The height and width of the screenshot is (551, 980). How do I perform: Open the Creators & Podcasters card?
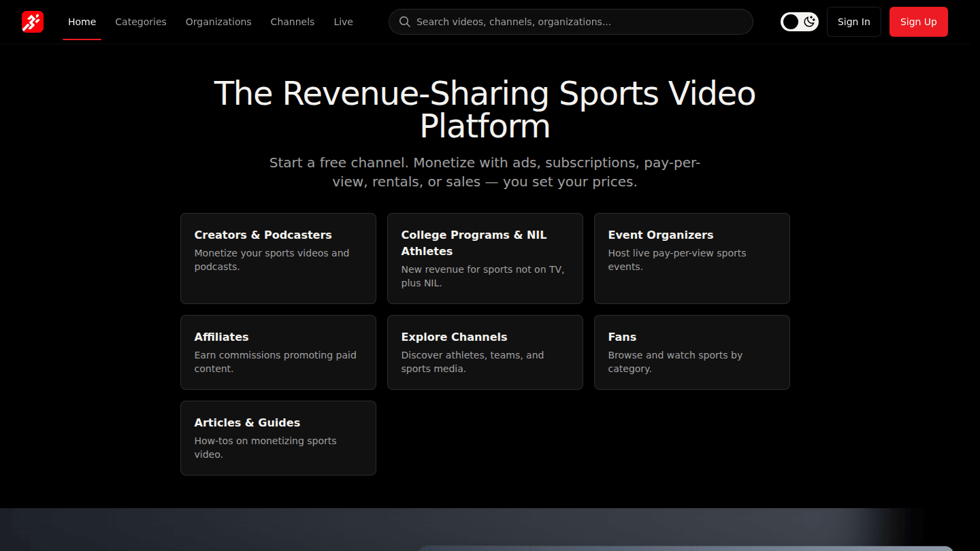click(278, 258)
